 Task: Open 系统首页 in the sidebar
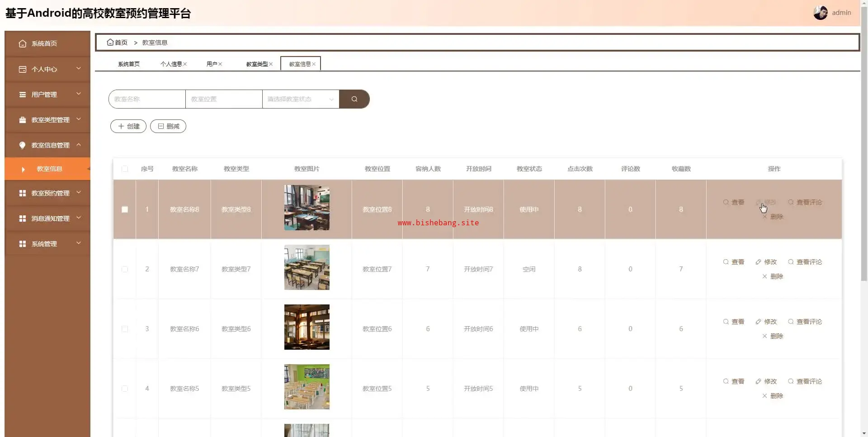click(44, 44)
